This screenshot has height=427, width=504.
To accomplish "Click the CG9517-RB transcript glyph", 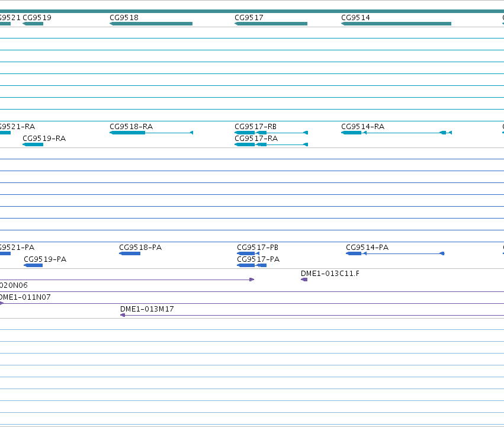I will point(271,133).
